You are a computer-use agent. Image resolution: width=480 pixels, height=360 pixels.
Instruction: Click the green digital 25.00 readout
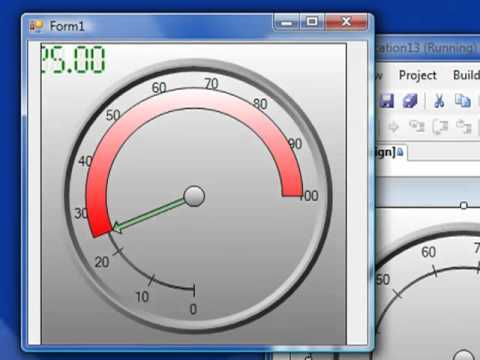[x=73, y=60]
